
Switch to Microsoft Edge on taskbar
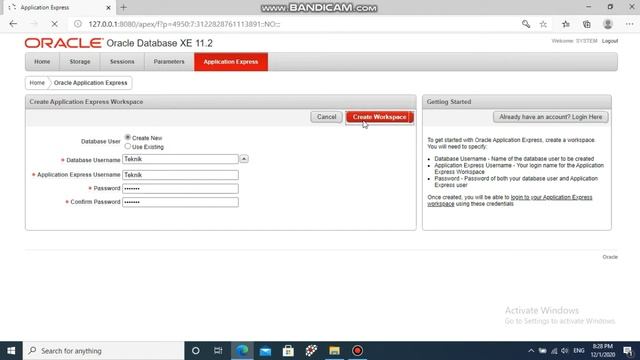242,351
